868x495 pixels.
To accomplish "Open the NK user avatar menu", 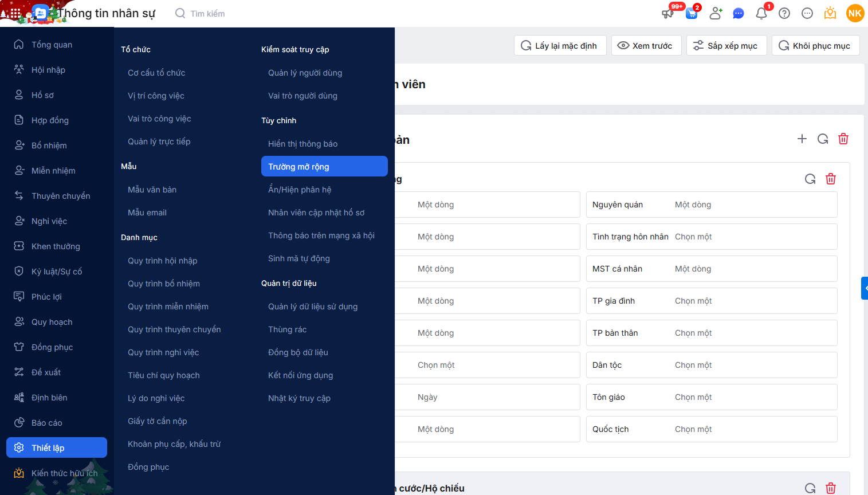I will 855,13.
